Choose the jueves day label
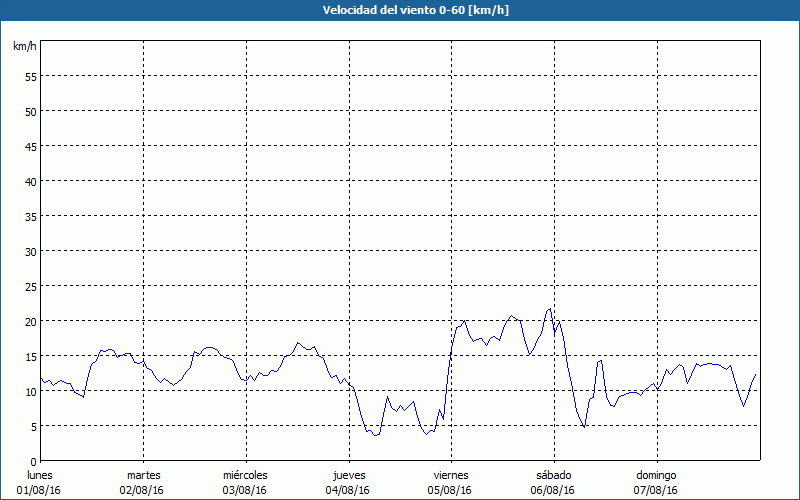Screen dimensions: 800x500 point(348,475)
